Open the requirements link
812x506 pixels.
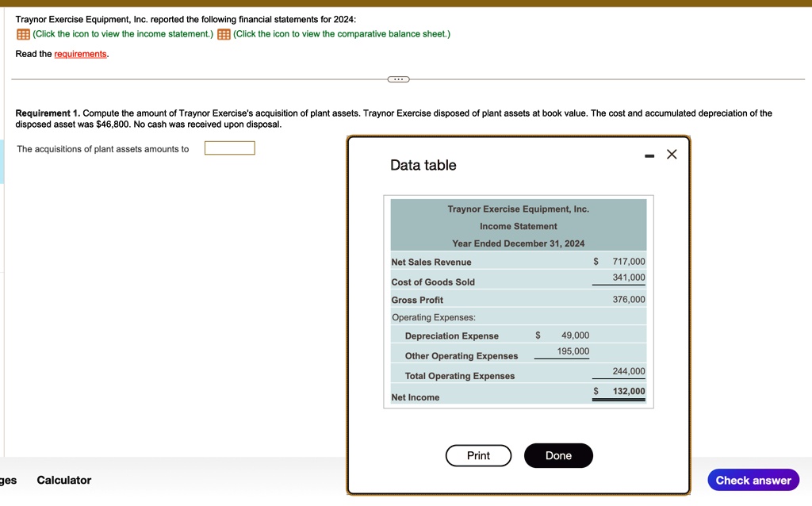(x=80, y=54)
